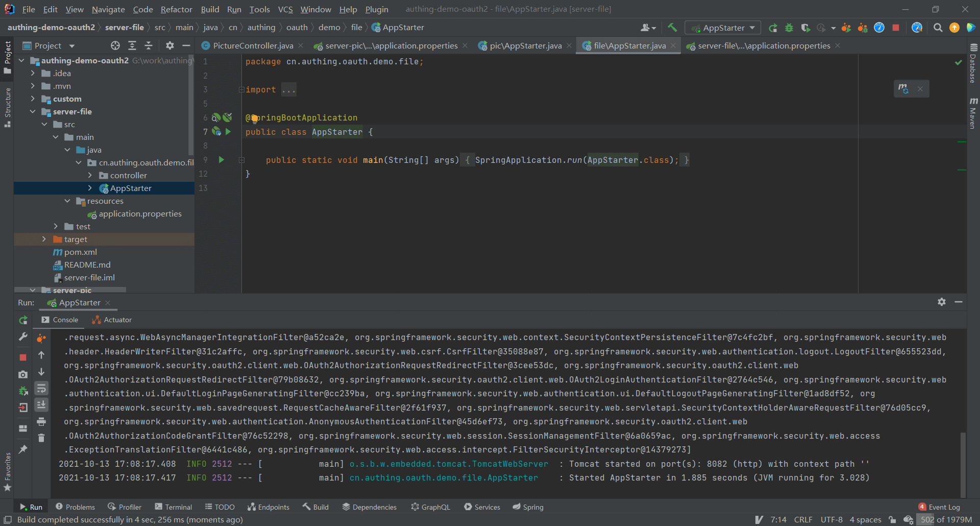Viewport: 980px width, 526px height.
Task: Rerun AppStarter in the Run panel
Action: tap(23, 320)
